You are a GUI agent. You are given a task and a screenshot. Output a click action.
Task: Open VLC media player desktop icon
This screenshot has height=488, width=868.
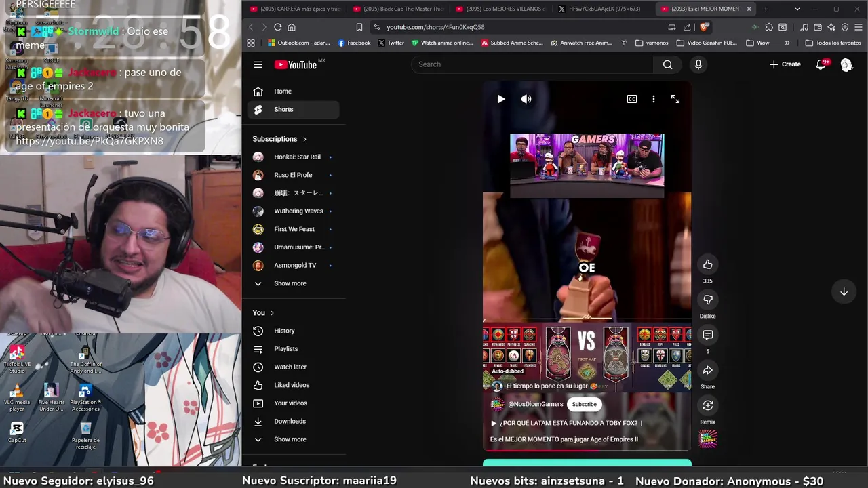click(17, 398)
